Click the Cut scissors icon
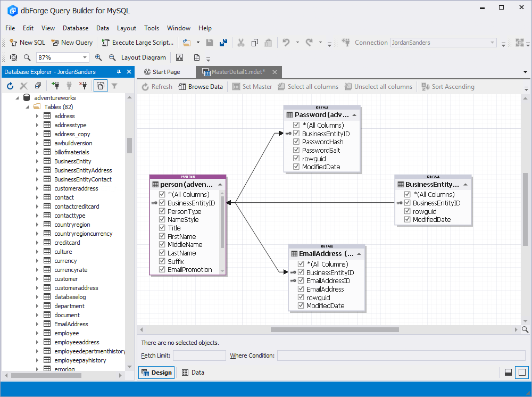The width and height of the screenshot is (532, 397). click(241, 43)
